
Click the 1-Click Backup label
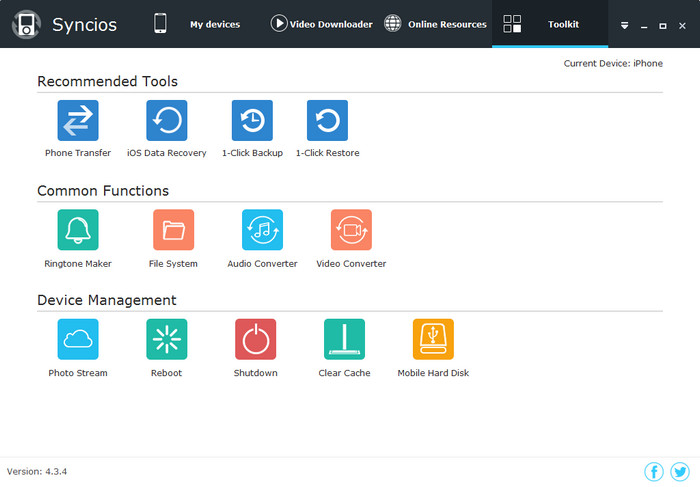(252, 153)
